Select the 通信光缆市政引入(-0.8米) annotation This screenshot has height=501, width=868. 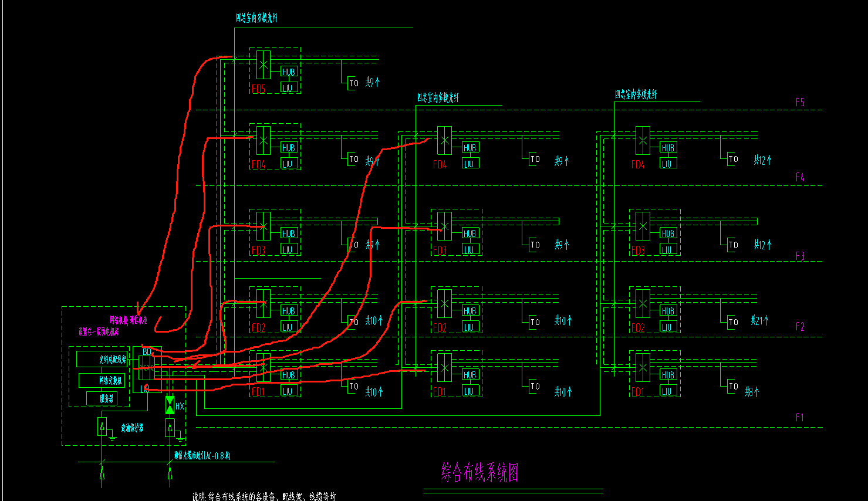pyautogui.click(x=202, y=456)
